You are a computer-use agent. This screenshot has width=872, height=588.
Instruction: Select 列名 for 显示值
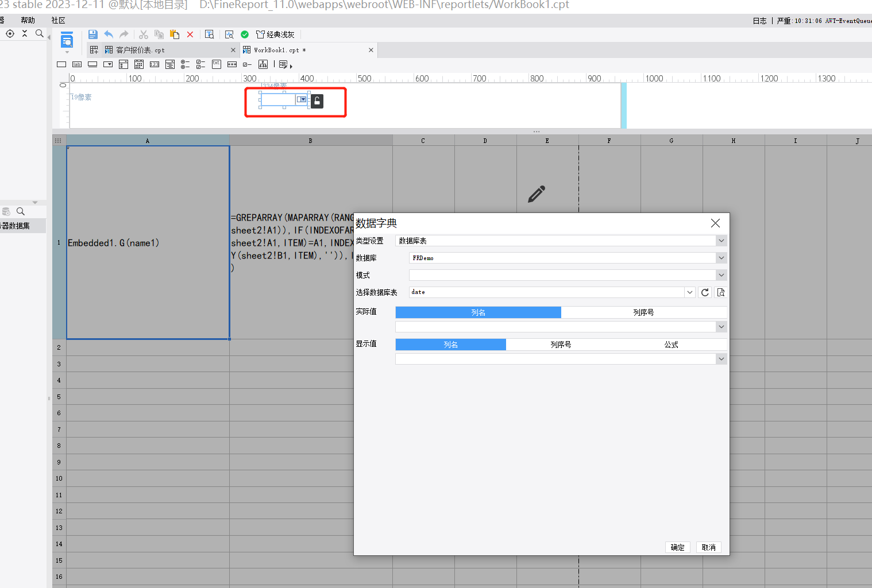click(451, 345)
